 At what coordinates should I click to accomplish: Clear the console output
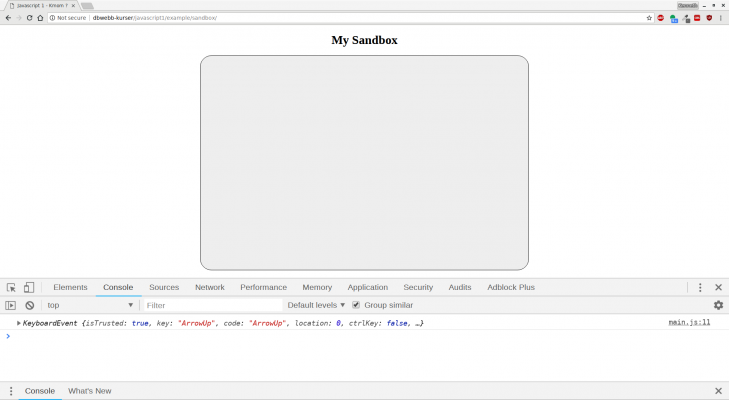point(30,305)
